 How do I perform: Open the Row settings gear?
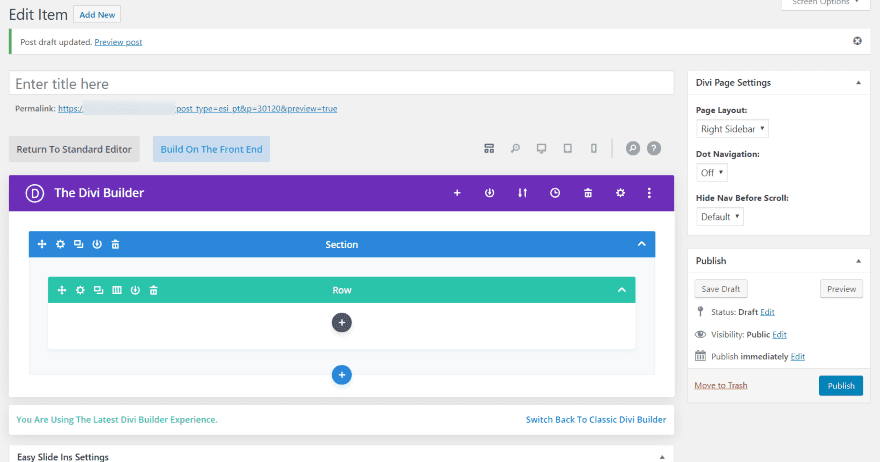(x=80, y=290)
